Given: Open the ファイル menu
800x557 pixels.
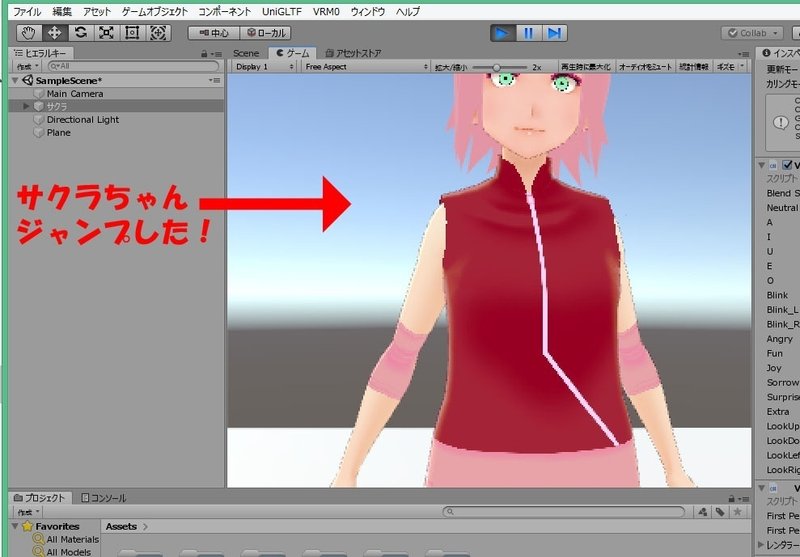Looking at the screenshot, I should coord(27,11).
